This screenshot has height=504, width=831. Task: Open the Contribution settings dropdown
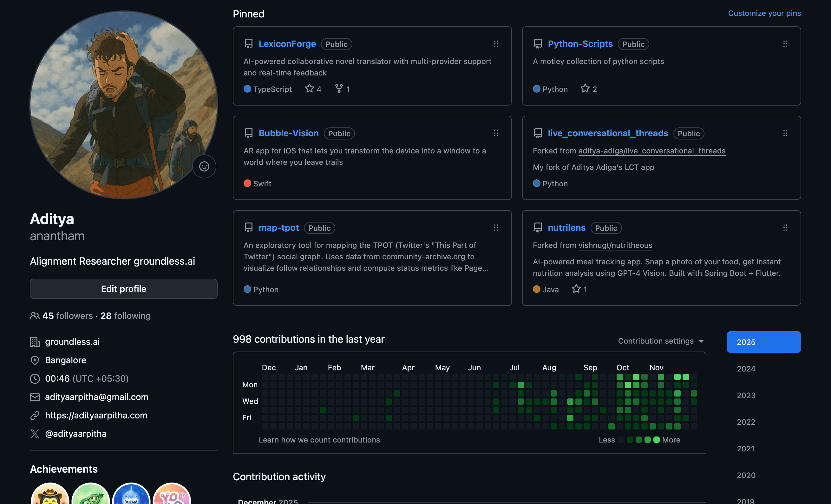pyautogui.click(x=661, y=341)
